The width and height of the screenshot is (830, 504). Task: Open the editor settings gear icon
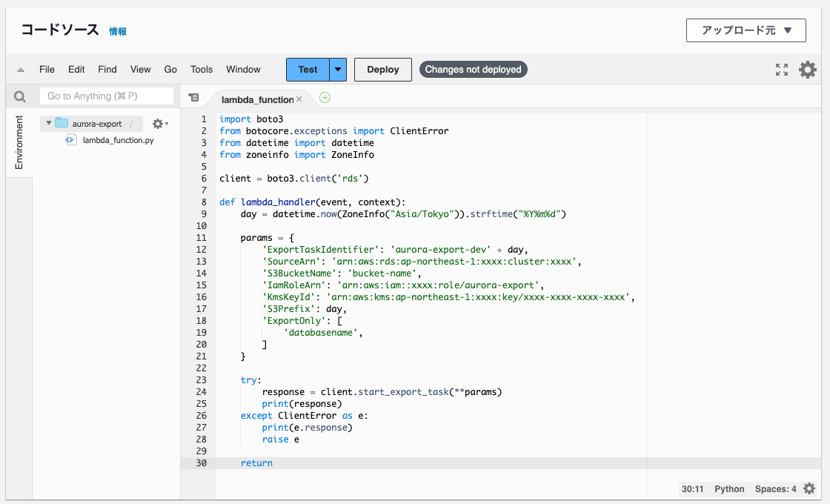[x=807, y=70]
